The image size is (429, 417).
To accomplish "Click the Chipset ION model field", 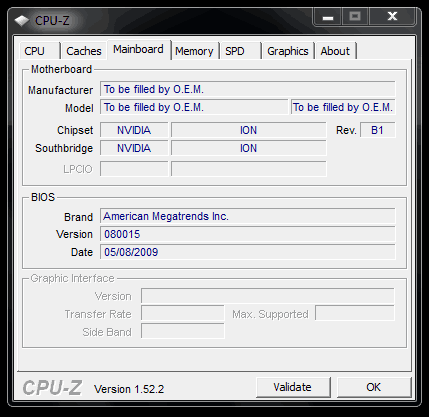I will 249,130.
